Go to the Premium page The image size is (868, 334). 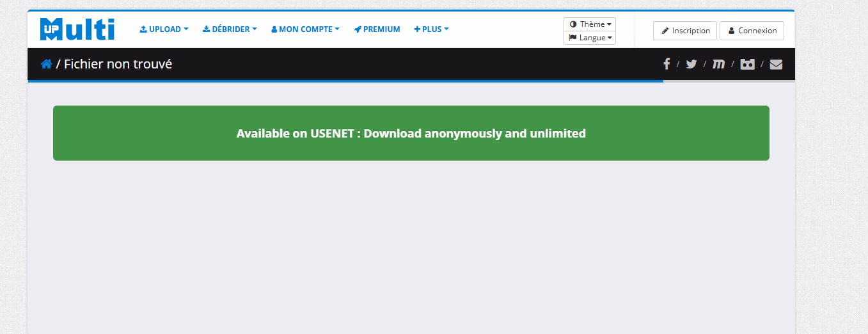[x=377, y=29]
